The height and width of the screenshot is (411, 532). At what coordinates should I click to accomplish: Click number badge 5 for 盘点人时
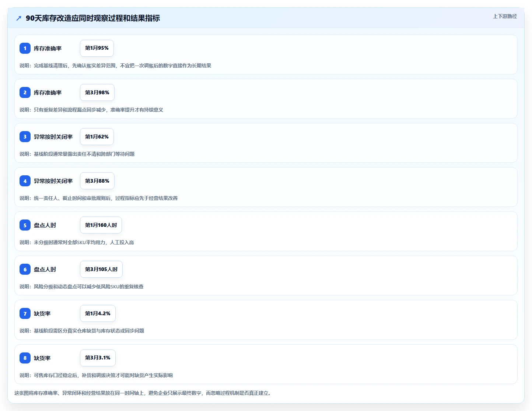point(25,225)
